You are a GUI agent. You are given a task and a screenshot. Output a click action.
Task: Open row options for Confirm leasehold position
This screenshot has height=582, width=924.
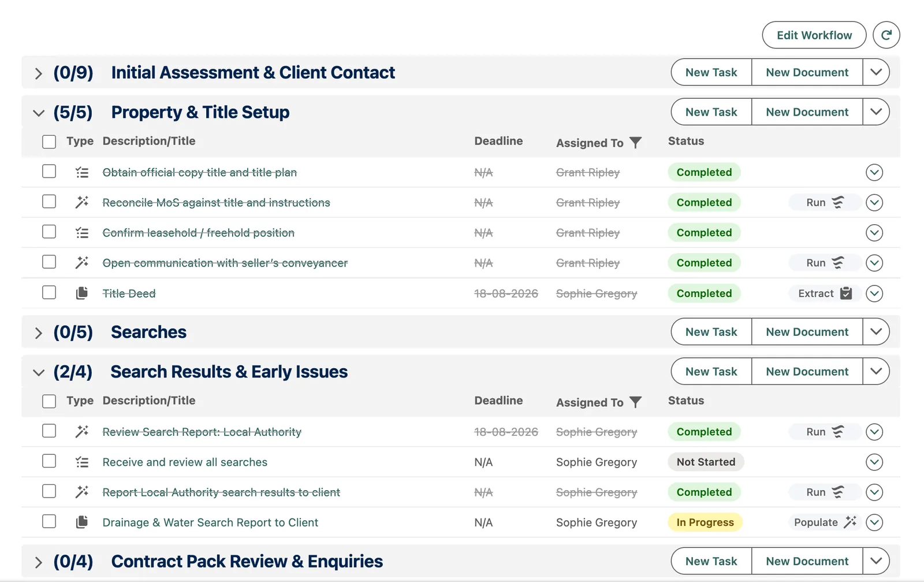pos(874,233)
